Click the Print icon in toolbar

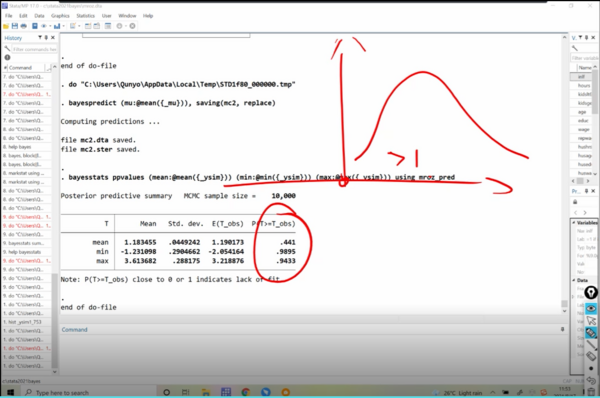tap(24, 26)
